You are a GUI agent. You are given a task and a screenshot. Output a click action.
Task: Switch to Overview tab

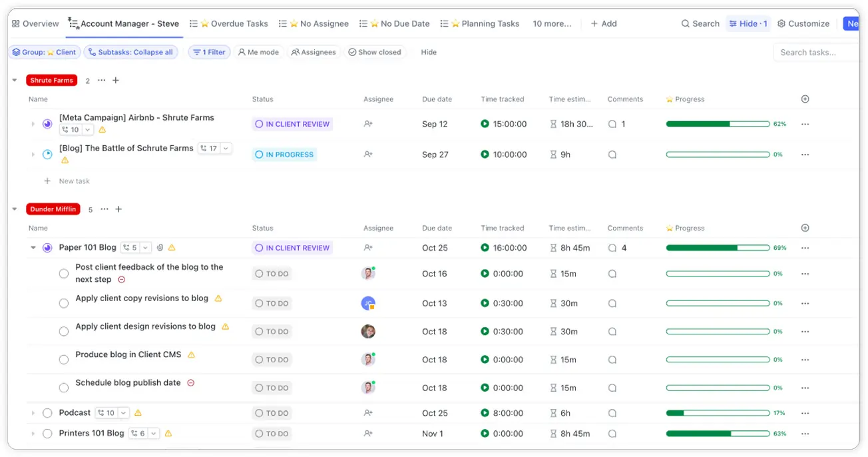point(35,23)
